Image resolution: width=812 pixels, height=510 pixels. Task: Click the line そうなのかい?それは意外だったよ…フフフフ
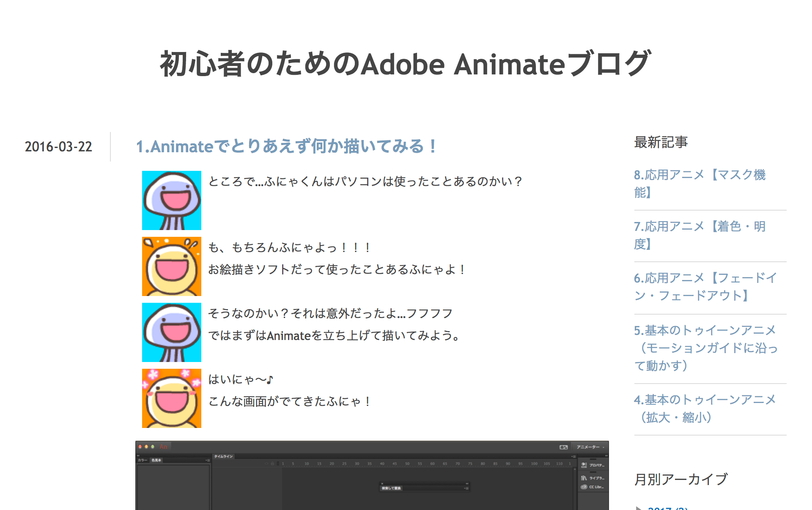pyautogui.click(x=330, y=313)
